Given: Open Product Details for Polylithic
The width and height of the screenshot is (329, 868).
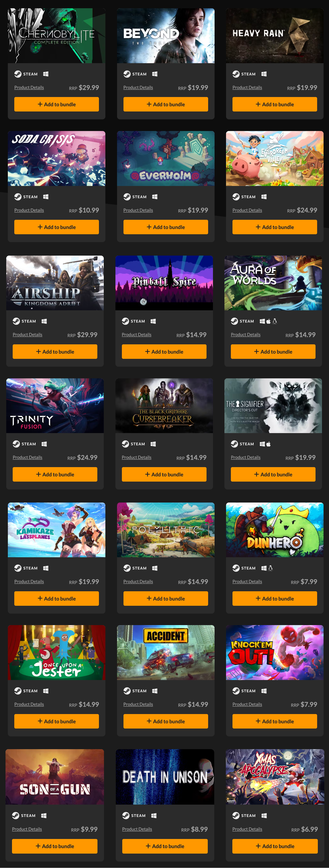Looking at the screenshot, I should pos(138,582).
